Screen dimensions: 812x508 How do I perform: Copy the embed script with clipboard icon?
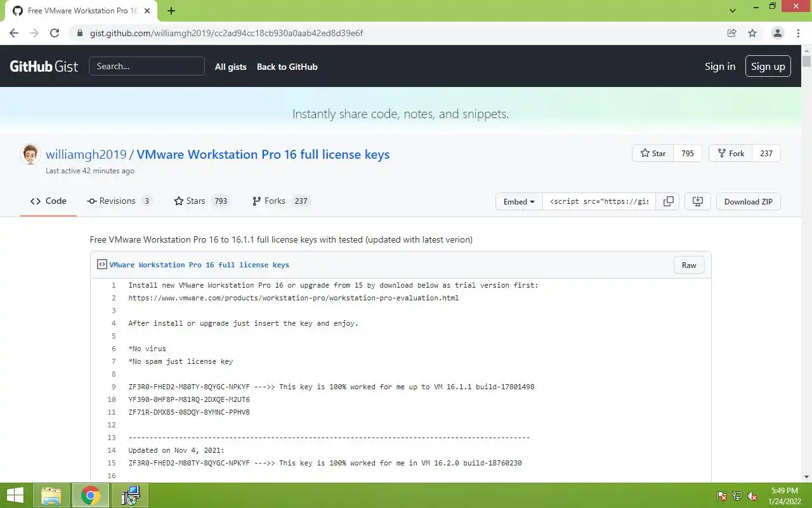tap(668, 201)
